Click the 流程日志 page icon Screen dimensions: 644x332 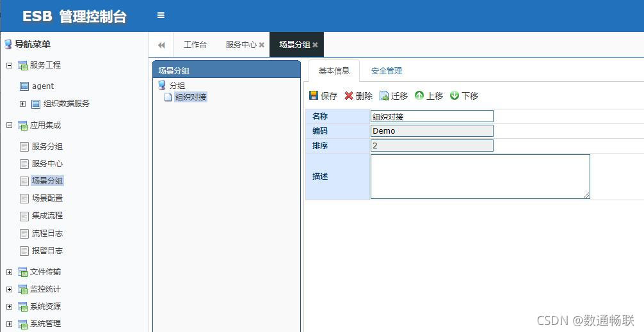(24, 233)
